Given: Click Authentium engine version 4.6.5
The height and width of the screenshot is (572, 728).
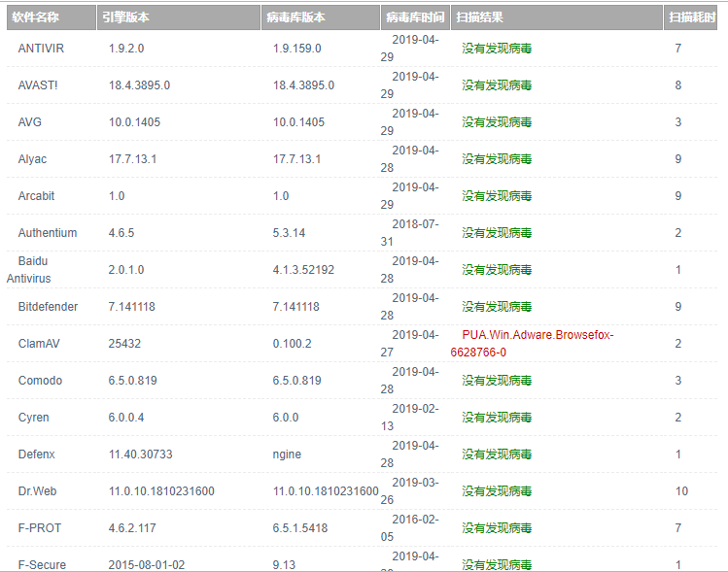Looking at the screenshot, I should [121, 233].
